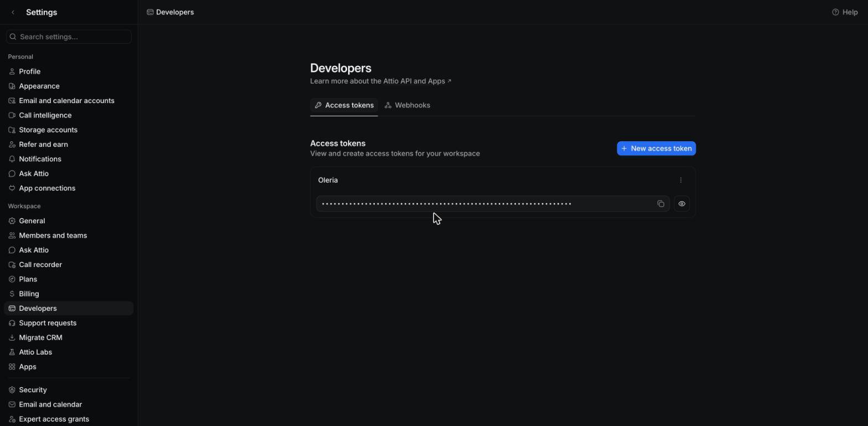Select Call recorder settings
Image resolution: width=868 pixels, height=426 pixels.
[x=69, y=265]
